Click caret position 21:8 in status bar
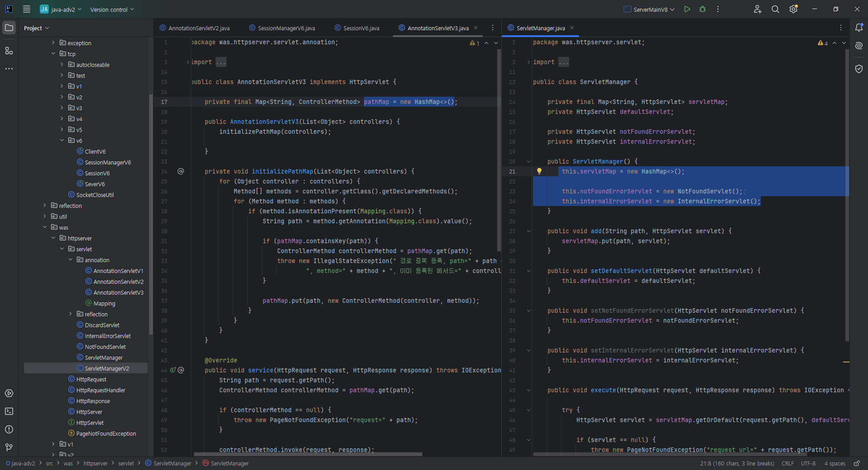 coord(737,463)
